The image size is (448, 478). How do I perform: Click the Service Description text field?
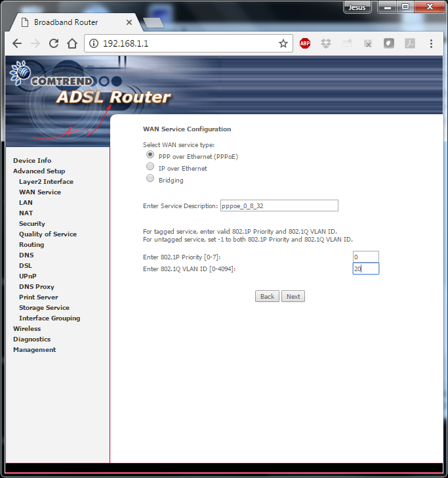pos(279,206)
